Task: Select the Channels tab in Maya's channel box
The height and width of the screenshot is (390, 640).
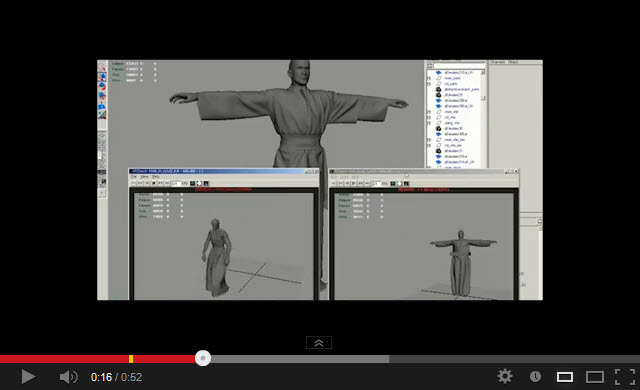Action: click(x=497, y=62)
